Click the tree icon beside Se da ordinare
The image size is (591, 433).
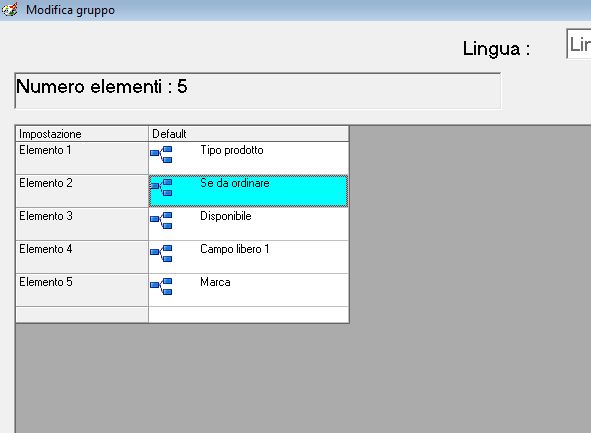(x=161, y=187)
